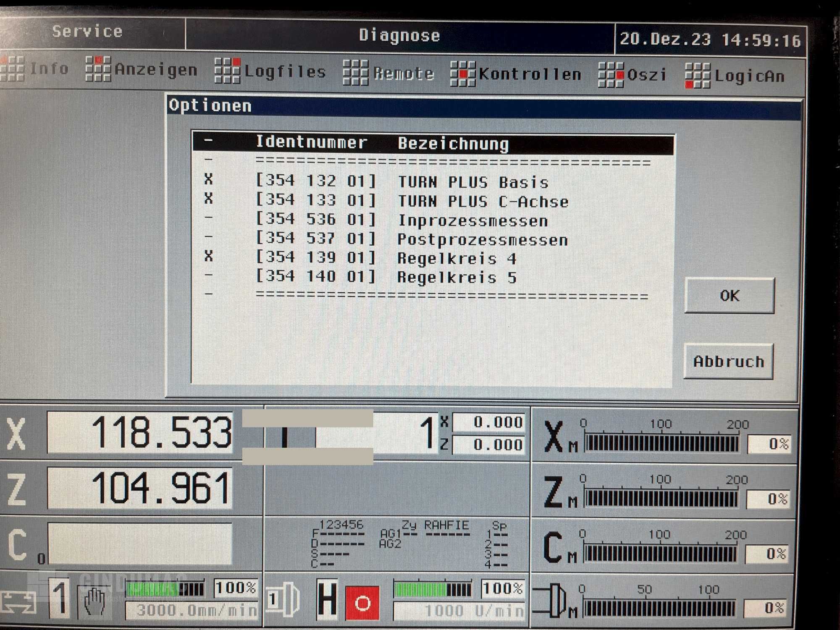Click the Bezeichnung column header
Viewport: 840px width, 630px height.
click(453, 144)
